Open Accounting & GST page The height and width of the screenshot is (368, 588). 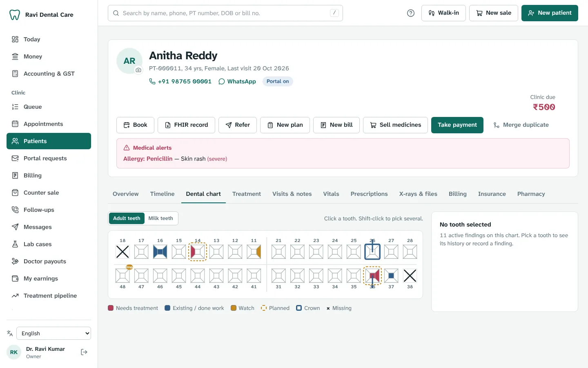[x=49, y=74]
